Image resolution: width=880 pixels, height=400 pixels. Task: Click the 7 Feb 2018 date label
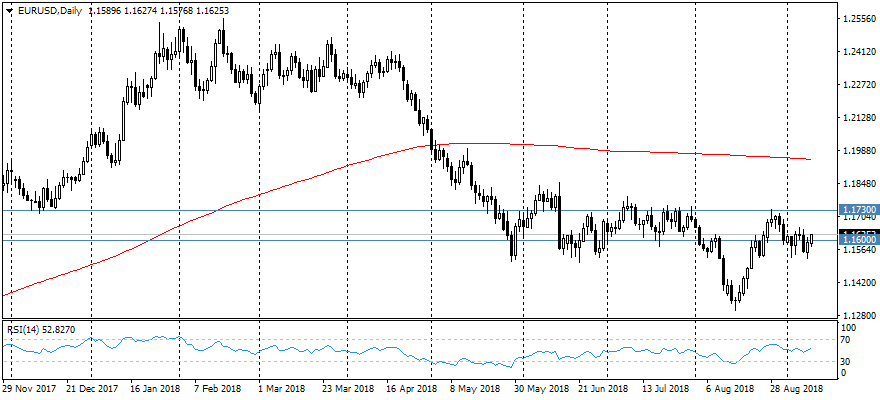(217, 386)
